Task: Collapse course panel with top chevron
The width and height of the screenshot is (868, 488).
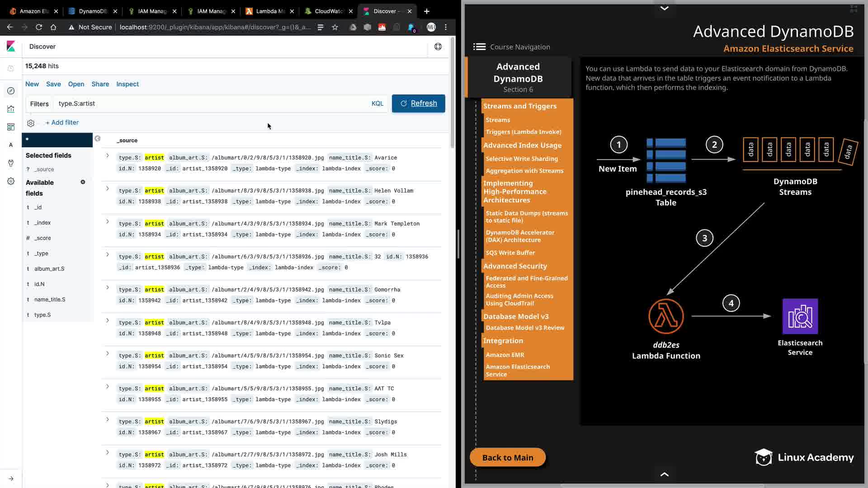Action: (x=664, y=8)
